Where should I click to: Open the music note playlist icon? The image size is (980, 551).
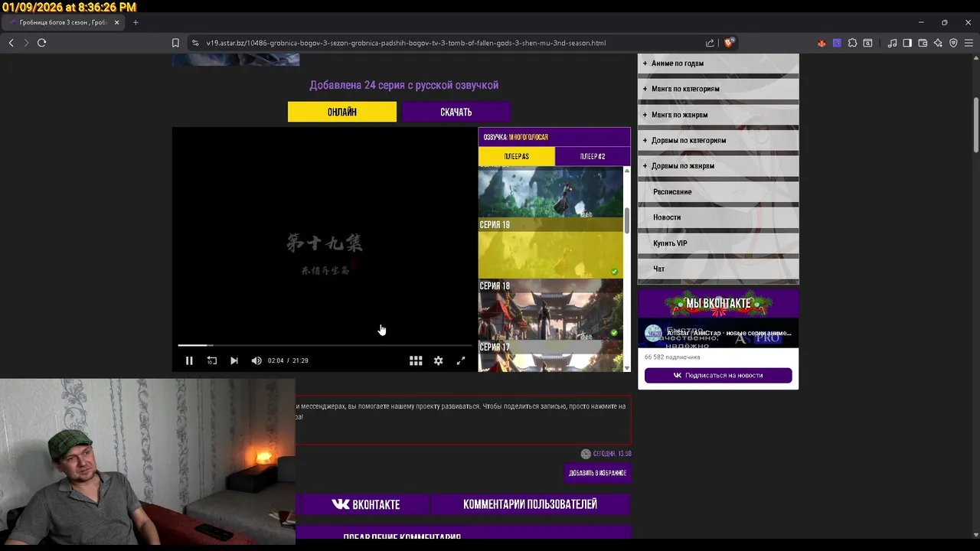point(892,43)
